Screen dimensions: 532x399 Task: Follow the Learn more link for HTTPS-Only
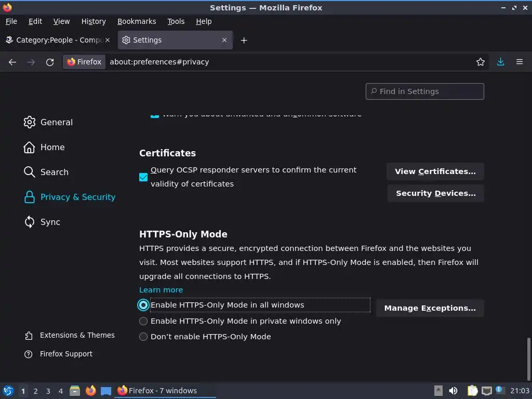161,290
